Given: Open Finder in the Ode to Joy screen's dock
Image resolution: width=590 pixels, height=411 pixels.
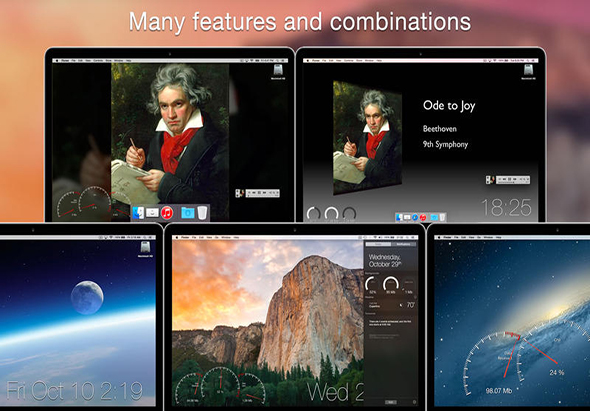Looking at the screenshot, I should pos(399,217).
